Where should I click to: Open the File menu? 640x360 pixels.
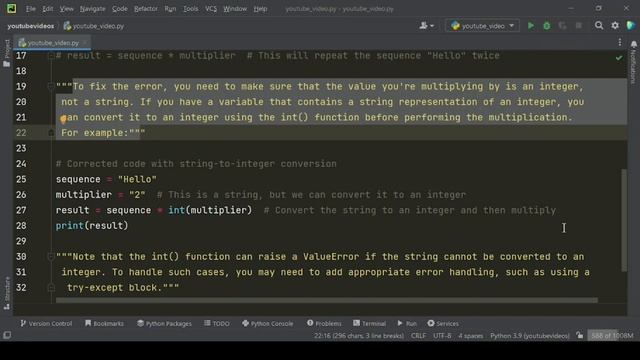click(31, 9)
